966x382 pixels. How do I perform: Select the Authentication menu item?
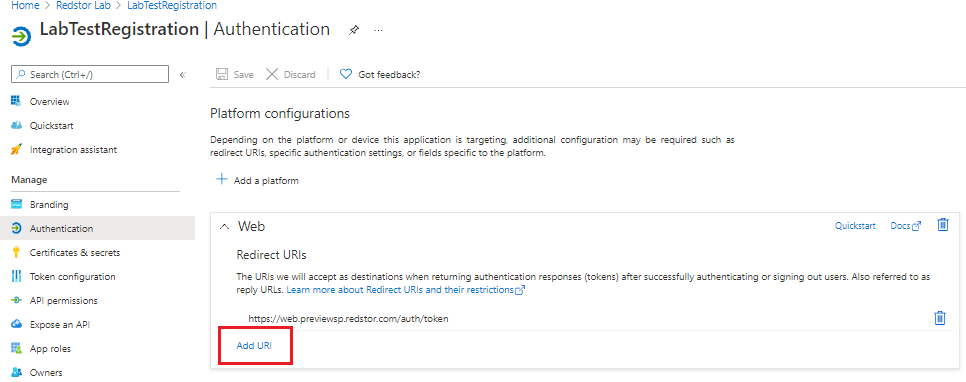tap(97, 229)
